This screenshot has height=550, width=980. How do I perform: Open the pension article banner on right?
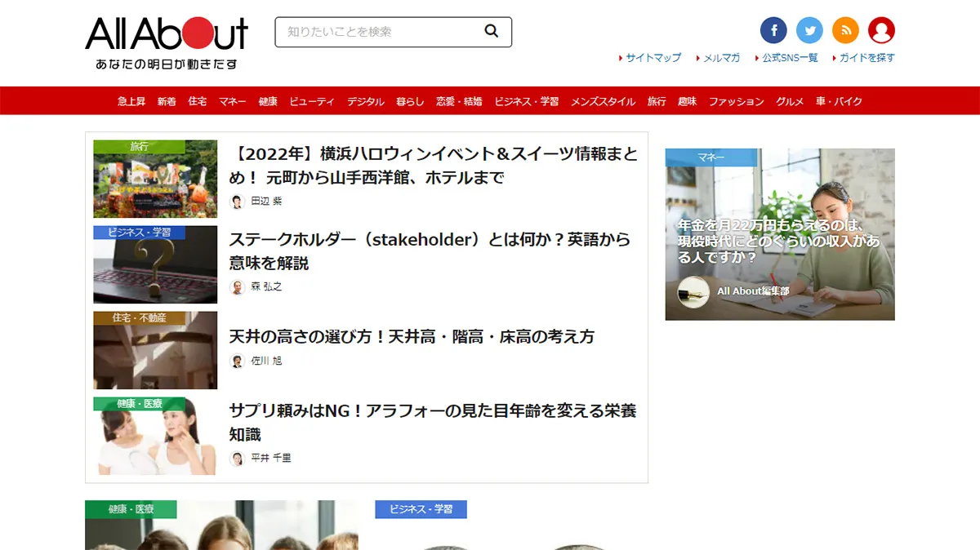pos(779,234)
